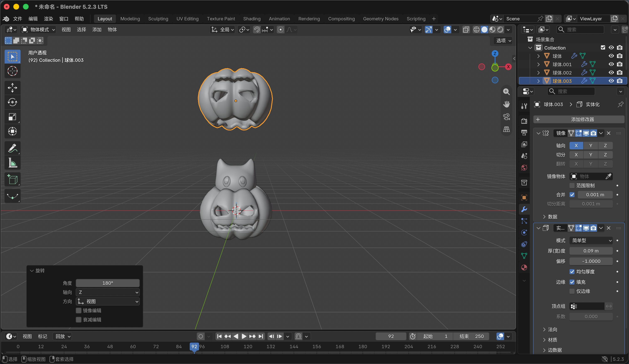Screen dimensions: 629x364
Task: Switch to the Sculpting workspace tab
Action: (x=158, y=19)
